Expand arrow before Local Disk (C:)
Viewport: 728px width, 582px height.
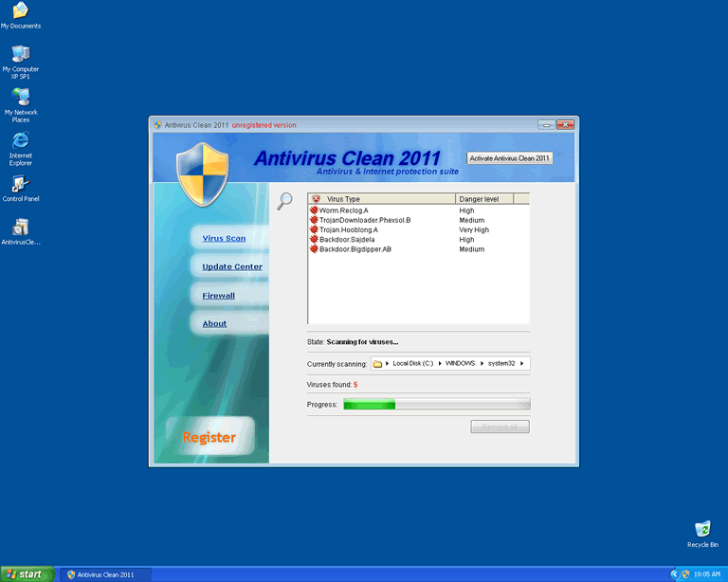[388, 364]
